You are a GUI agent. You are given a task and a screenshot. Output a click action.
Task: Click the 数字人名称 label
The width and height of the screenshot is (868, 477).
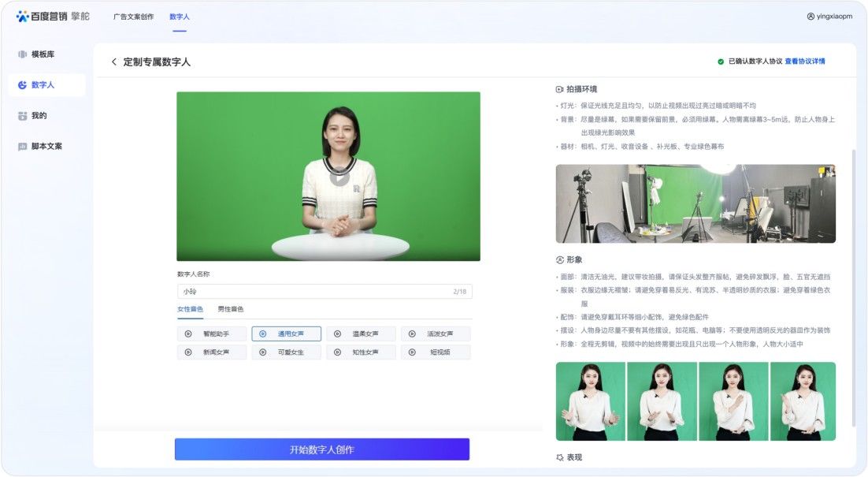pos(193,274)
